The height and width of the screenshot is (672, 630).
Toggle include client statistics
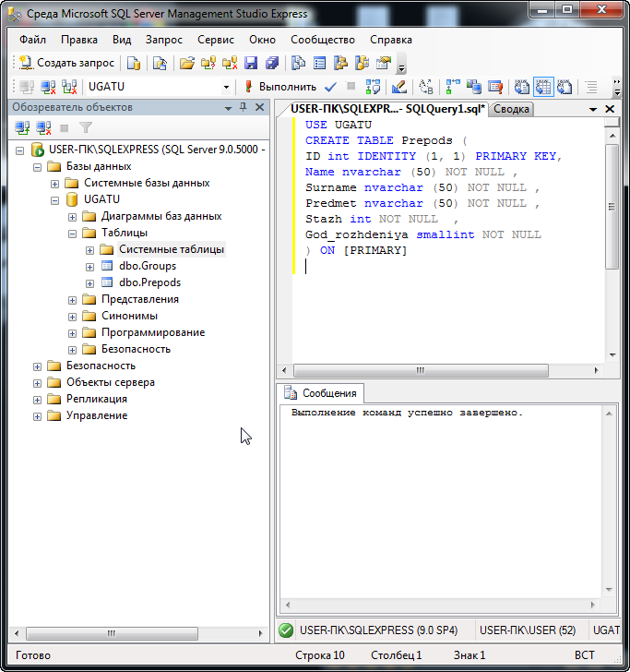pos(474,87)
